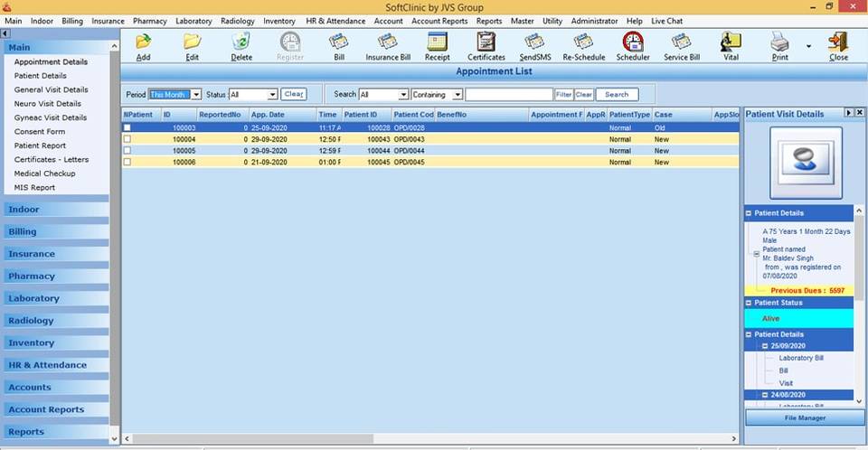Open the Containing match dropdown
The width and height of the screenshot is (868, 450).
458,95
